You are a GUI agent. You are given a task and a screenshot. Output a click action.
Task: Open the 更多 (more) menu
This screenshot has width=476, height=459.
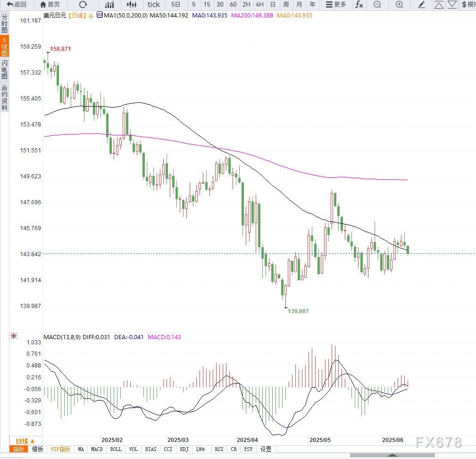tap(336, 5)
